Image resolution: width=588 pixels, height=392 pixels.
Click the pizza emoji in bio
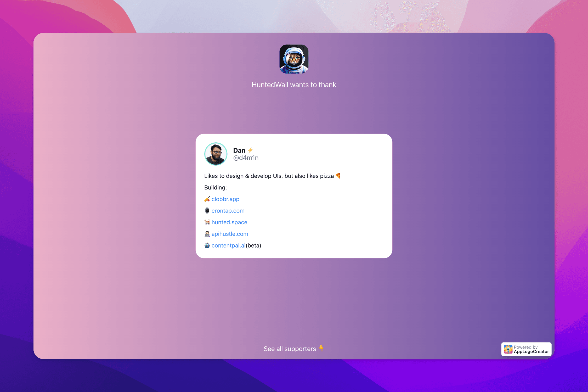pyautogui.click(x=338, y=176)
